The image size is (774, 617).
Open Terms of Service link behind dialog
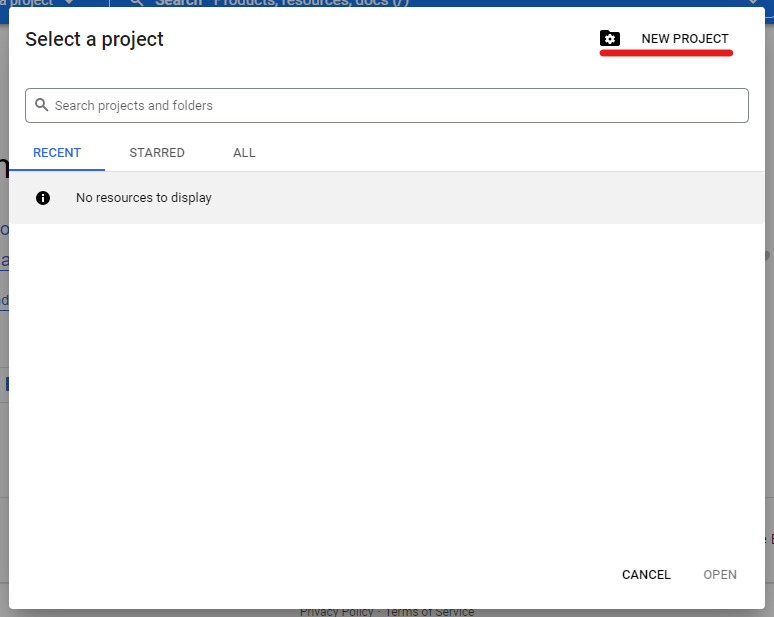coord(429,612)
